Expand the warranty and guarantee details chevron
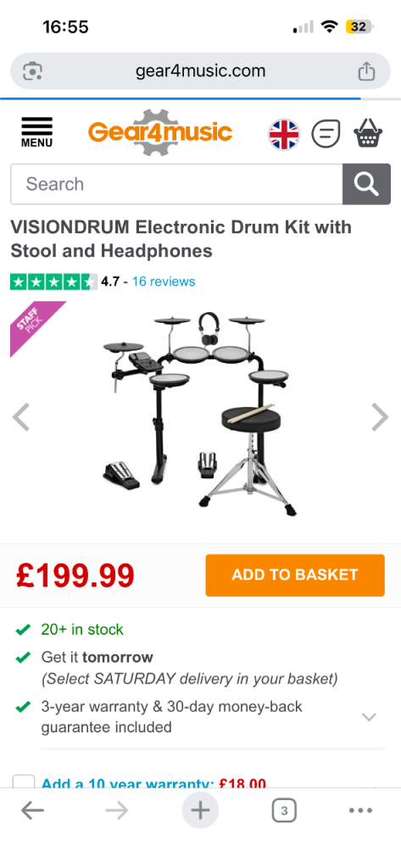This screenshot has width=401, height=868. coord(369,717)
